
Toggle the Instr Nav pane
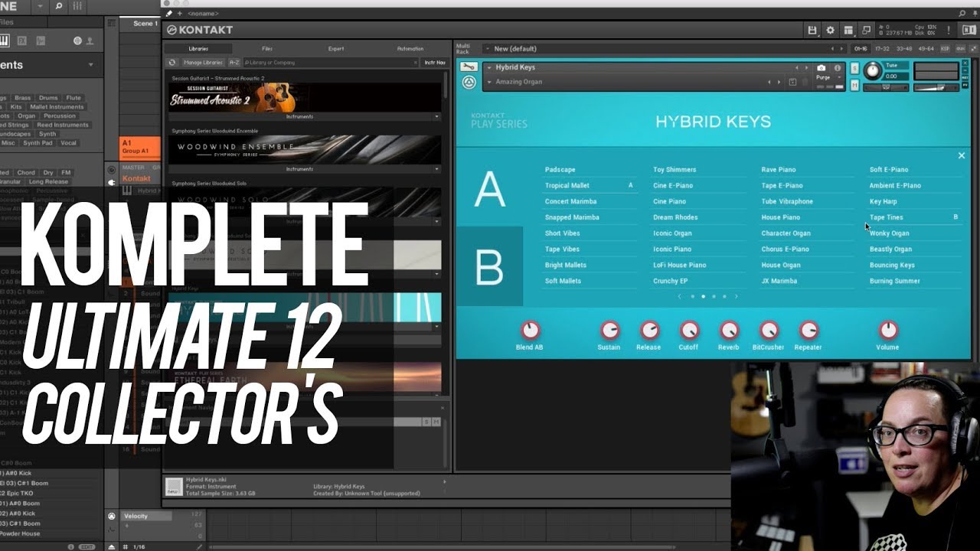435,62
